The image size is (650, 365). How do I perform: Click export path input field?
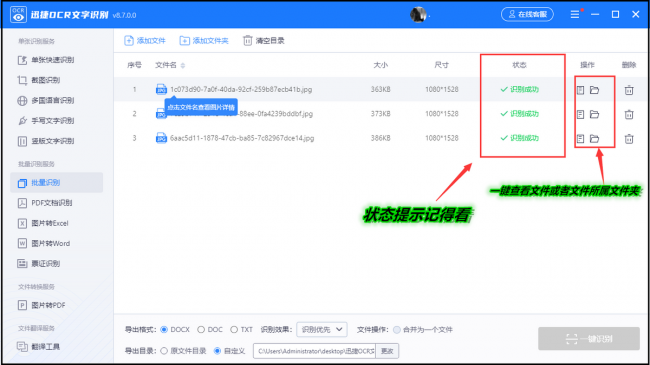click(314, 351)
